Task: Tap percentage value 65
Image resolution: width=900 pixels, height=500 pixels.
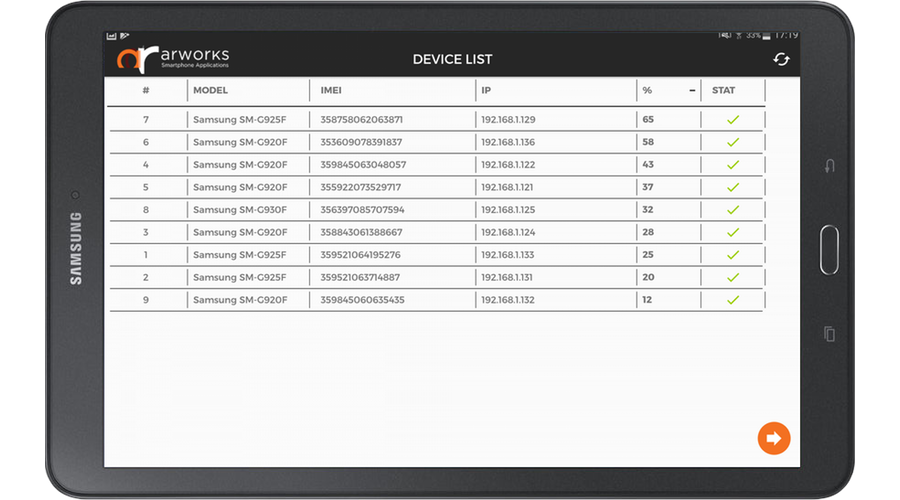Action: (648, 119)
